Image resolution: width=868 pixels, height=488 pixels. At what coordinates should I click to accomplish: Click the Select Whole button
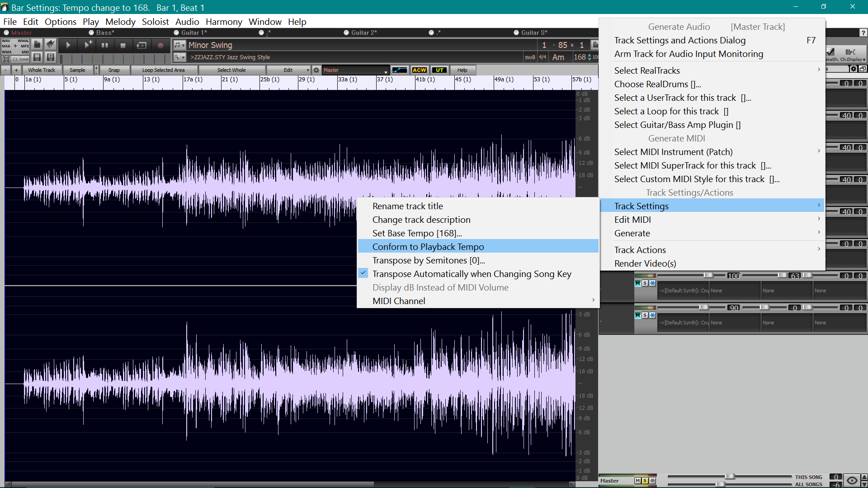pos(231,70)
